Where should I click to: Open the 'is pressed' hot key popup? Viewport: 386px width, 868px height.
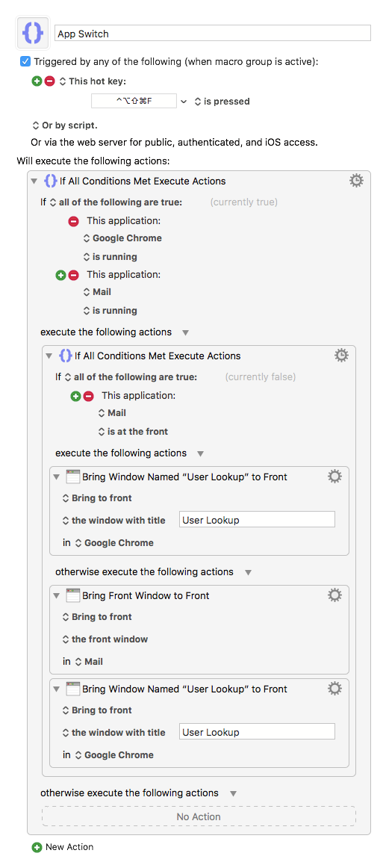(222, 102)
